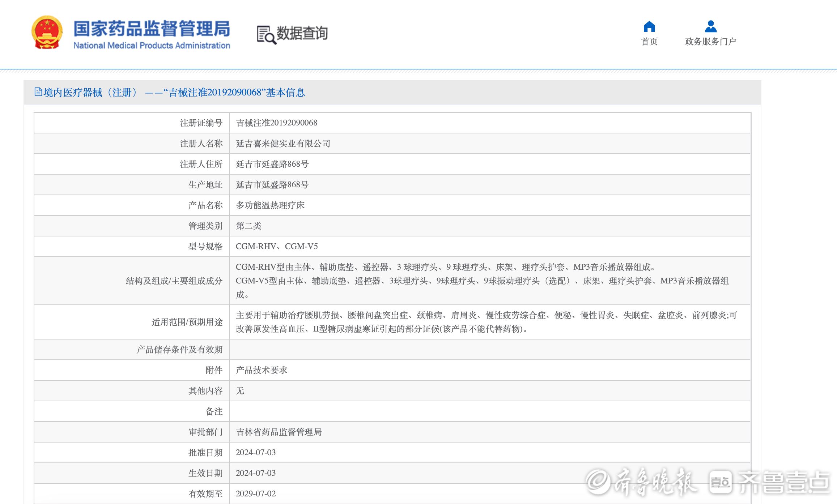Viewport: 837px width, 504px height.
Task: Click the document icon before 境内医疗器械
Action: click(x=38, y=92)
